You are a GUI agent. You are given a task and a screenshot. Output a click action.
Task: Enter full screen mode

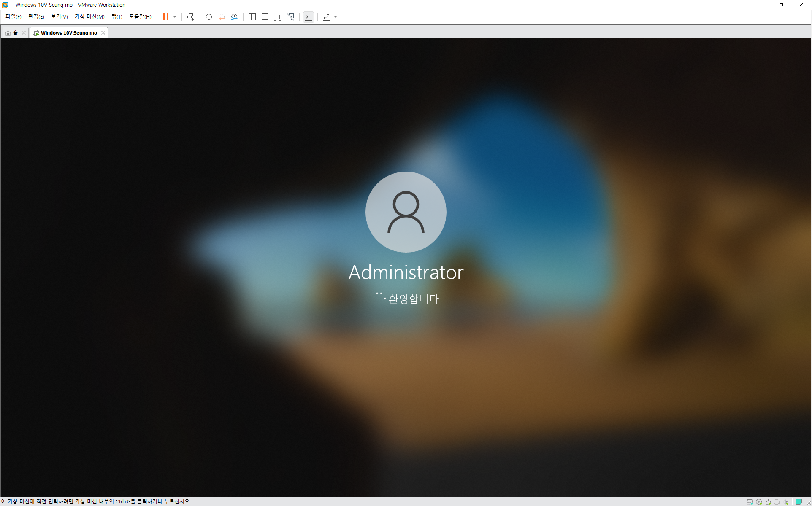click(x=278, y=17)
